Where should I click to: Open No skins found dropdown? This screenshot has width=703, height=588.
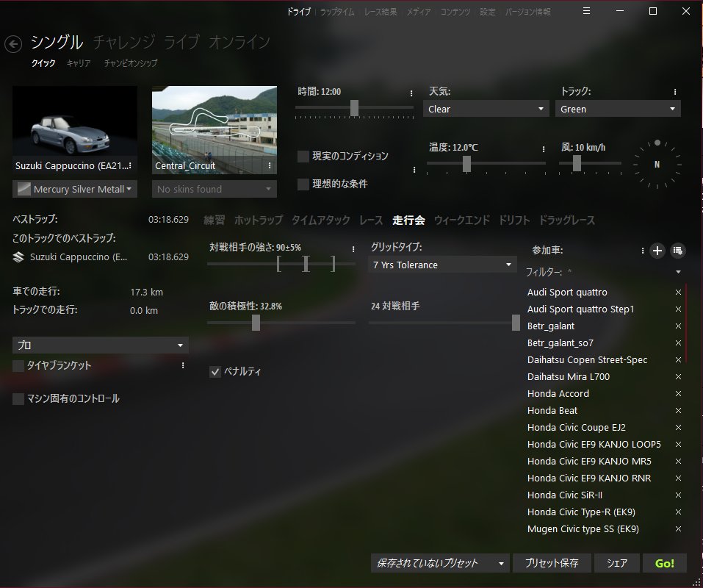point(214,190)
